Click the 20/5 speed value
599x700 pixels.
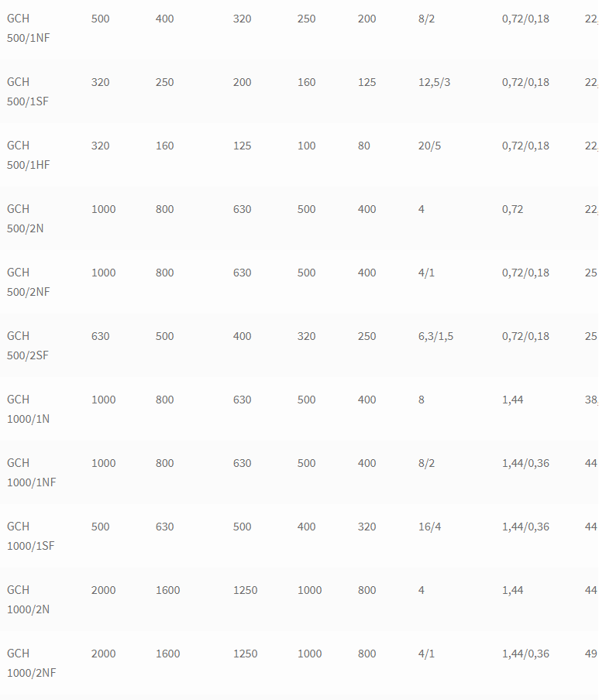click(429, 146)
